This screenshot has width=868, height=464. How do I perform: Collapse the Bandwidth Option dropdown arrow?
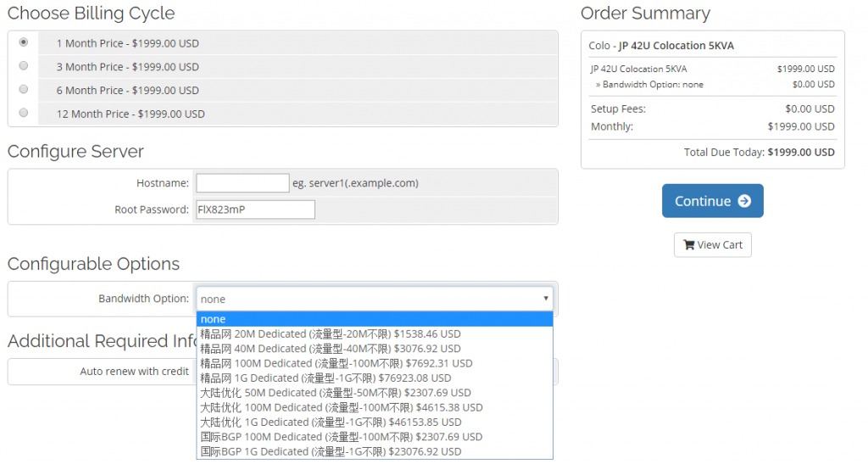tap(545, 299)
